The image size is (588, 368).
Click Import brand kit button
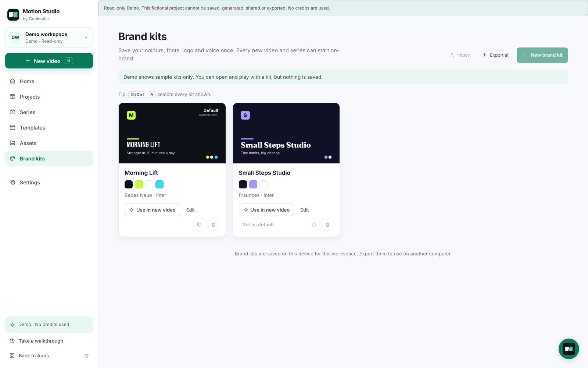pos(460,55)
